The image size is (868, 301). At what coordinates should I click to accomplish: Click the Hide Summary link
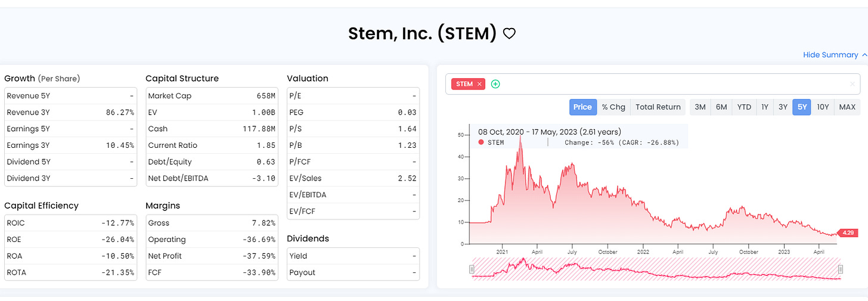830,55
